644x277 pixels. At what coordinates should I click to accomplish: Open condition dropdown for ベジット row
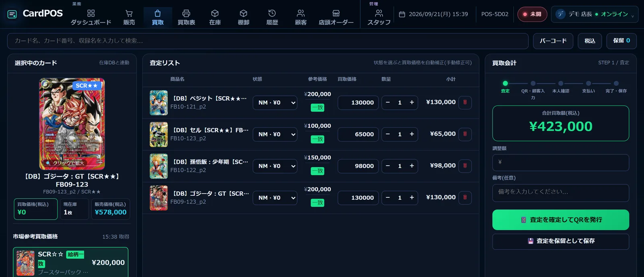point(275,103)
